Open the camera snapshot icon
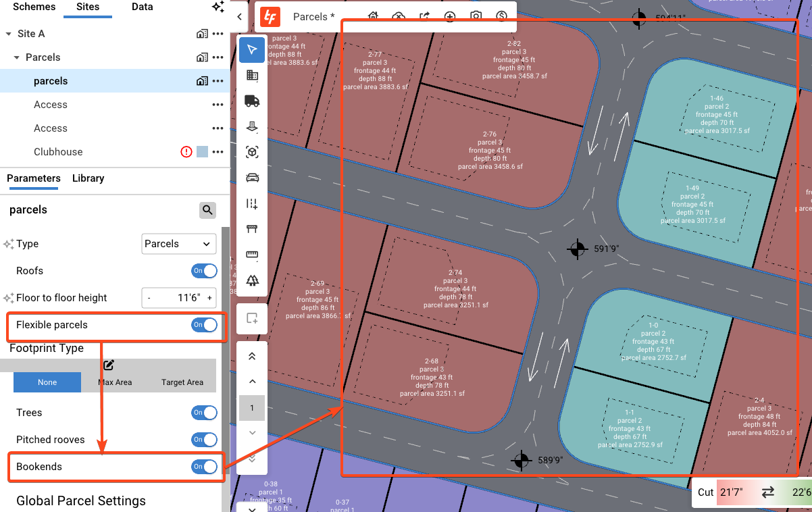The image size is (812, 512). tap(476, 16)
